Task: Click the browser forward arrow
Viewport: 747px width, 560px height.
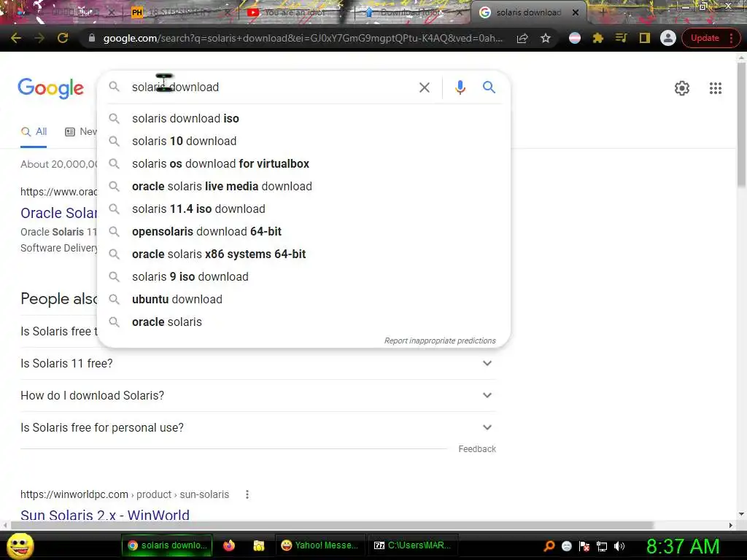Action: [x=39, y=38]
